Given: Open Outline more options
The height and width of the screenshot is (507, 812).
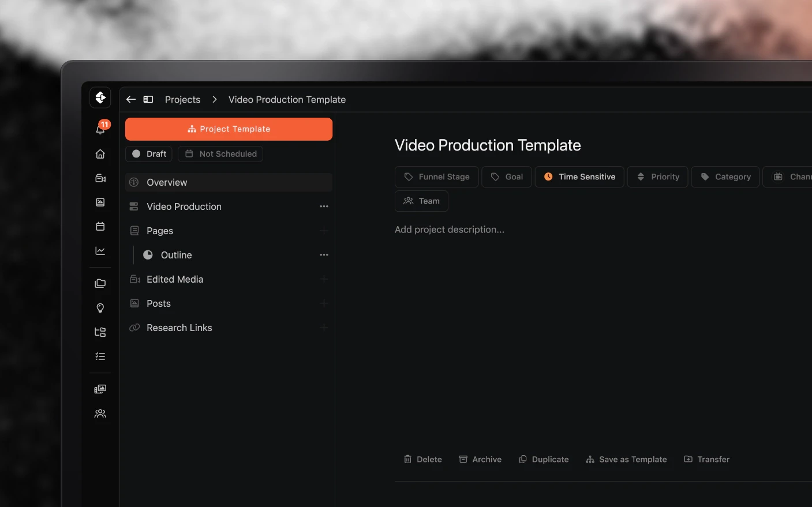Looking at the screenshot, I should pos(324,255).
